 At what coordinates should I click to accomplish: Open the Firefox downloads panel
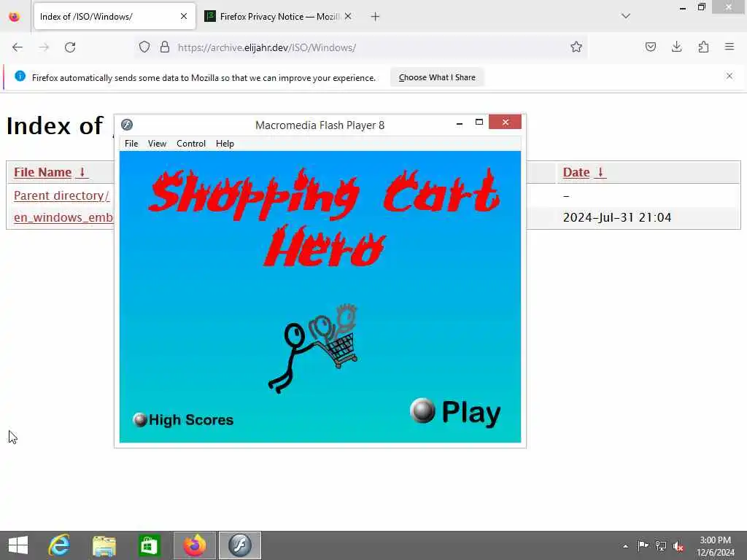tap(676, 47)
